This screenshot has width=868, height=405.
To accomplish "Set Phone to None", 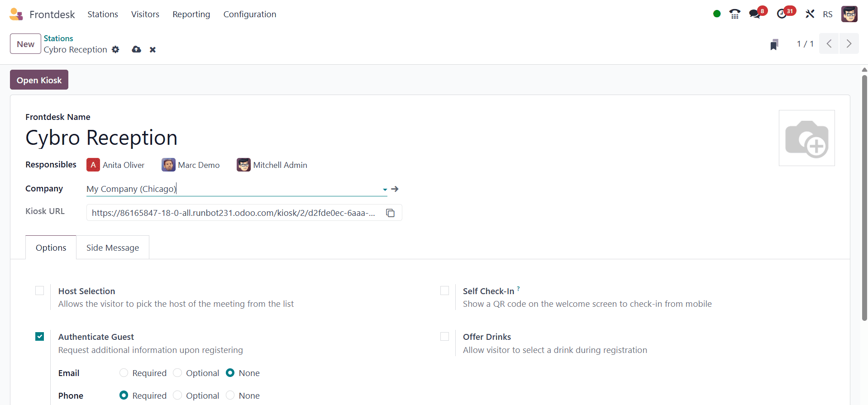I will (x=230, y=395).
